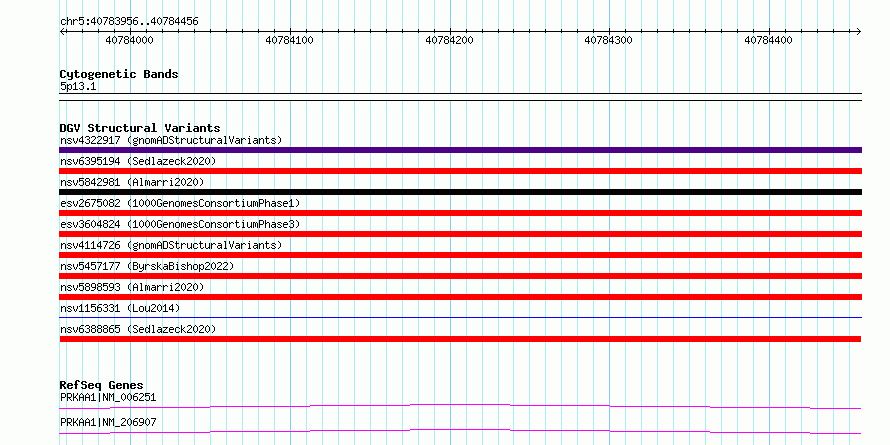The image size is (890, 445).
Task: Click the red bar under esv2675082
Action: pyautogui.click(x=460, y=213)
